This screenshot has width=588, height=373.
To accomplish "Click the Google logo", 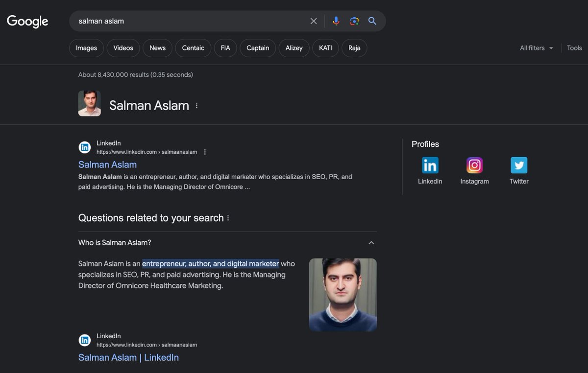I will pos(27,21).
